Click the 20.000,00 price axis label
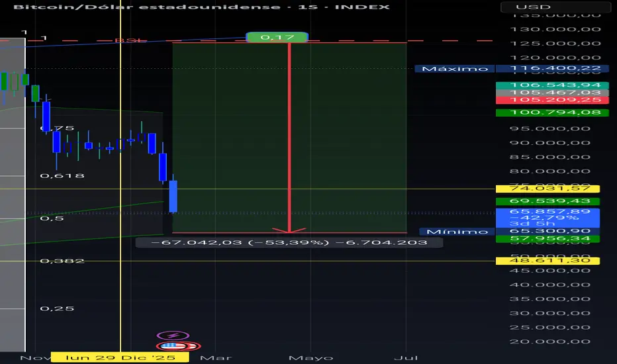617x364 pixels. point(549,341)
